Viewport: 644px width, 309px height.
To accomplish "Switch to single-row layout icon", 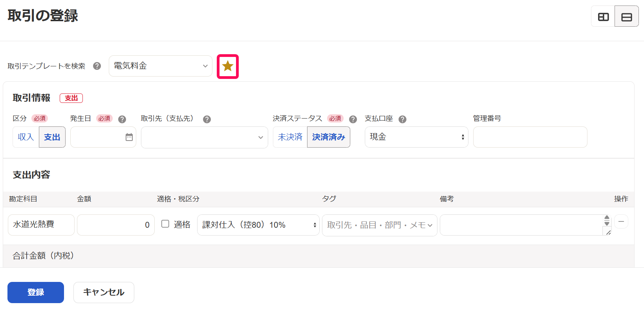I will tap(627, 17).
